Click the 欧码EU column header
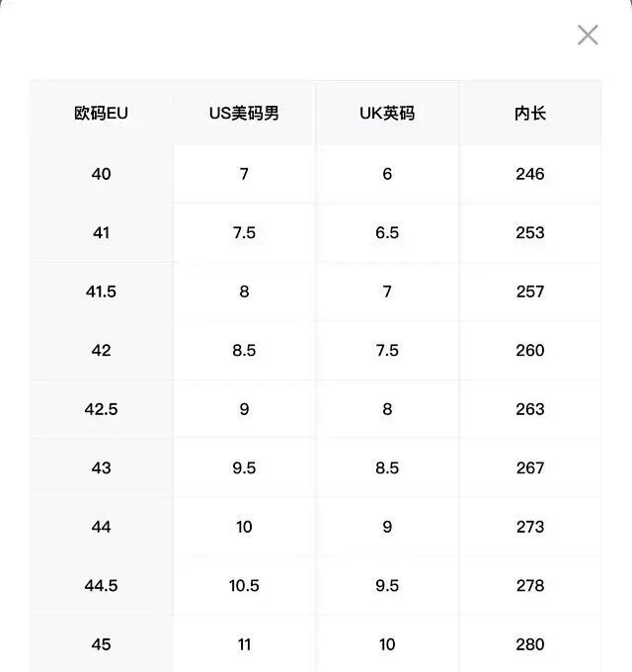The width and height of the screenshot is (632, 672). (101, 114)
